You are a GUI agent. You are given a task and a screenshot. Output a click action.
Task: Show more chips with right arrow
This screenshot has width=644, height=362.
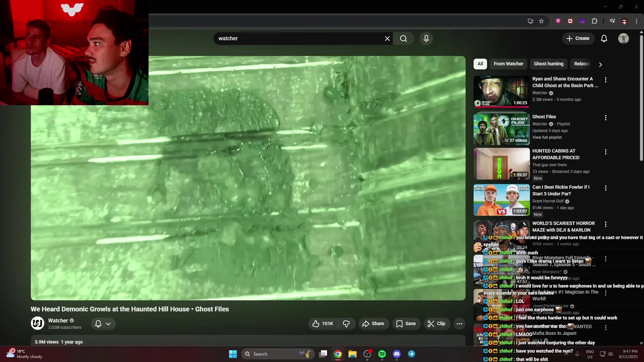(600, 64)
